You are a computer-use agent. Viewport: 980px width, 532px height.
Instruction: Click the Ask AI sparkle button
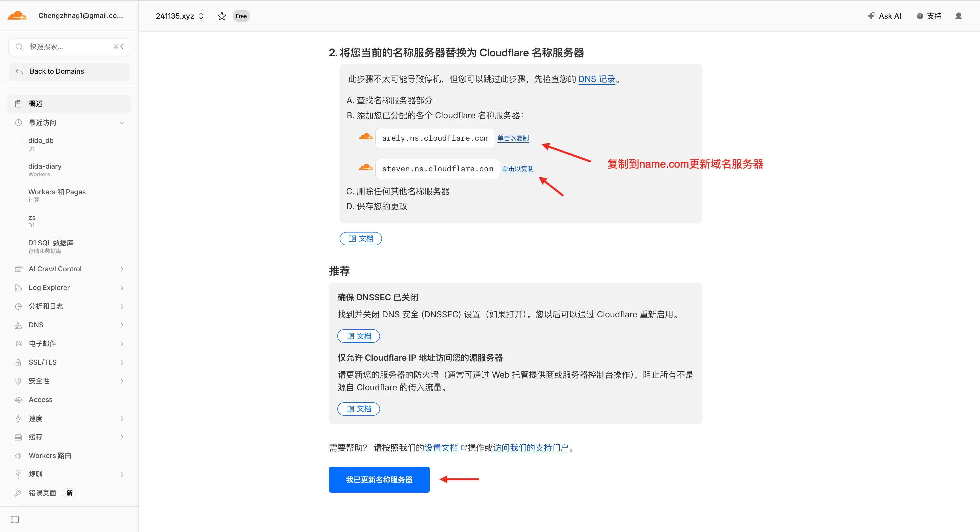[x=884, y=16]
